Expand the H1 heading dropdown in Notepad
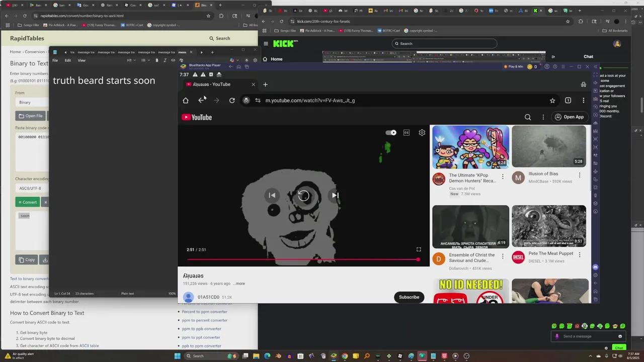 [131, 60]
